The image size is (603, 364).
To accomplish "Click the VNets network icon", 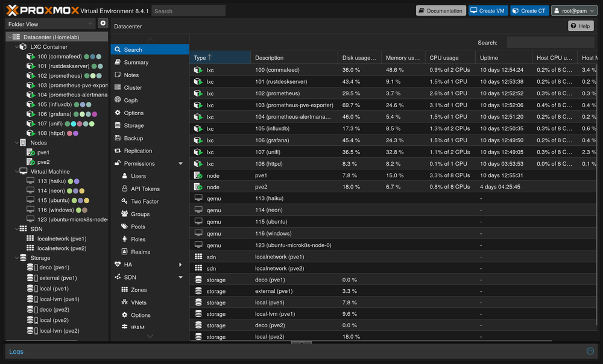I will pos(125,302).
